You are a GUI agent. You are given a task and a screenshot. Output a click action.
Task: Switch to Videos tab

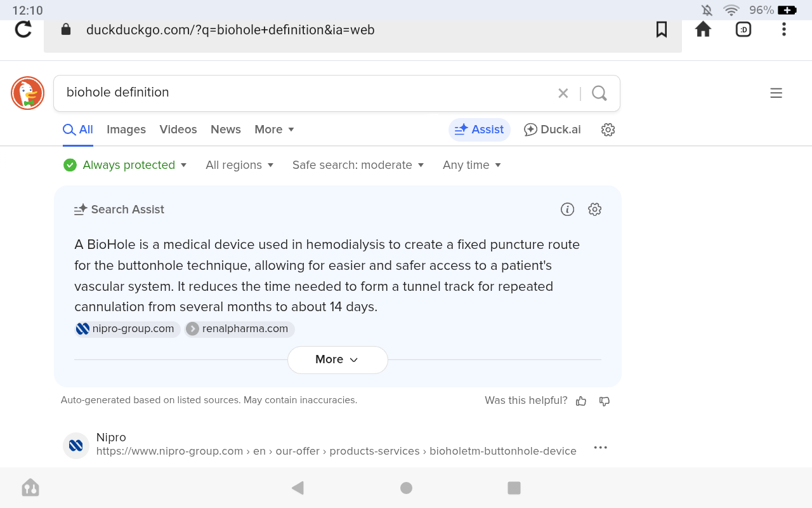[178, 130]
